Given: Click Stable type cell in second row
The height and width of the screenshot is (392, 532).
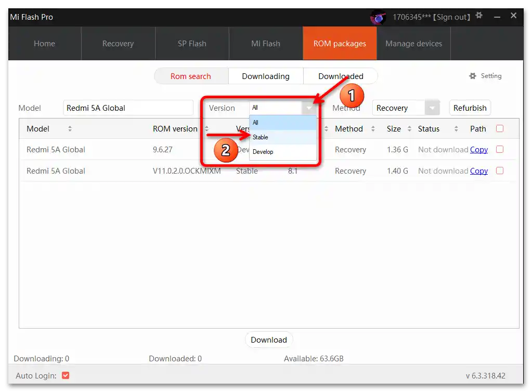Looking at the screenshot, I should (x=246, y=171).
